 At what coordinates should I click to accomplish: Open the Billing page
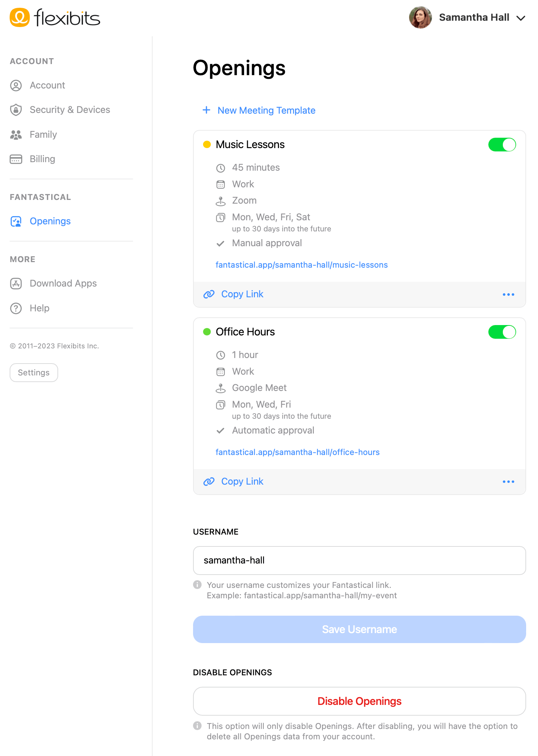[x=43, y=159]
